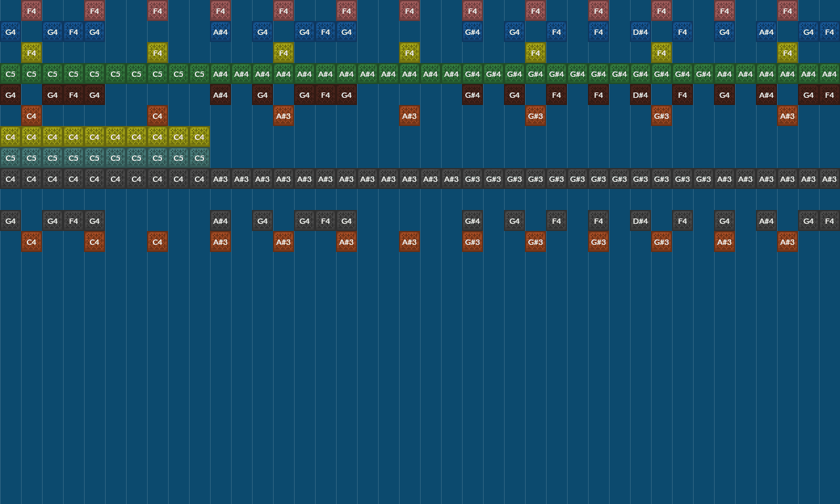Click first C4 in the long gray row
Image resolution: width=840 pixels, height=504 pixels.
pos(10,178)
